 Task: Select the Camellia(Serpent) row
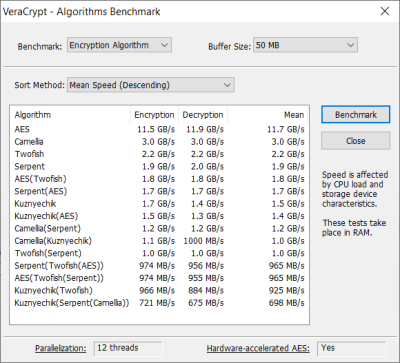coord(159,228)
